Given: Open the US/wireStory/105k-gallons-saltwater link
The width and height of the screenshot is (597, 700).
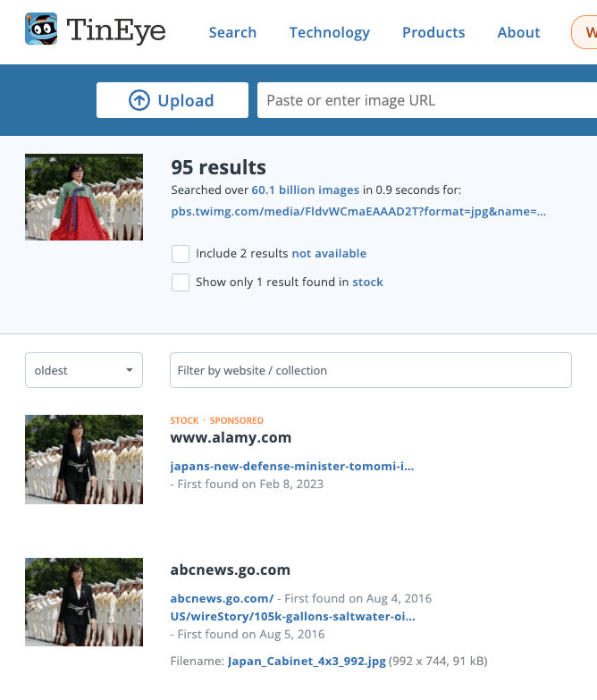Looking at the screenshot, I should [293, 617].
